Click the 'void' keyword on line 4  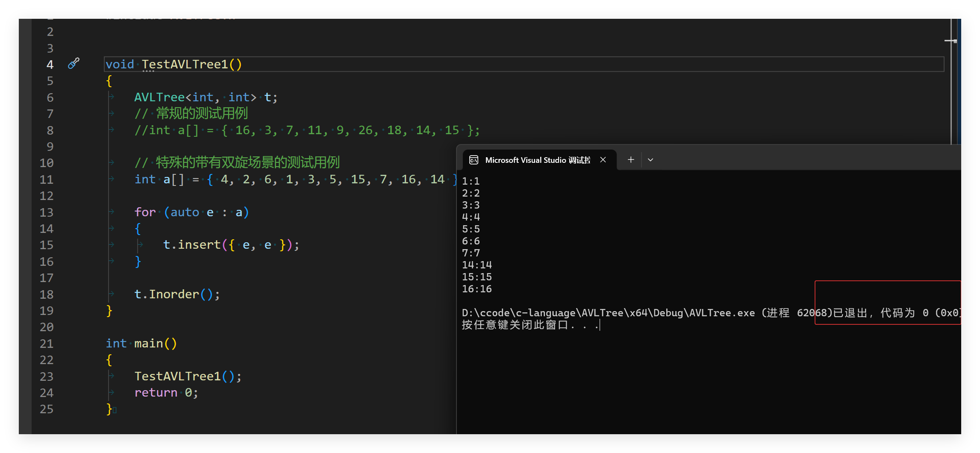[120, 64]
